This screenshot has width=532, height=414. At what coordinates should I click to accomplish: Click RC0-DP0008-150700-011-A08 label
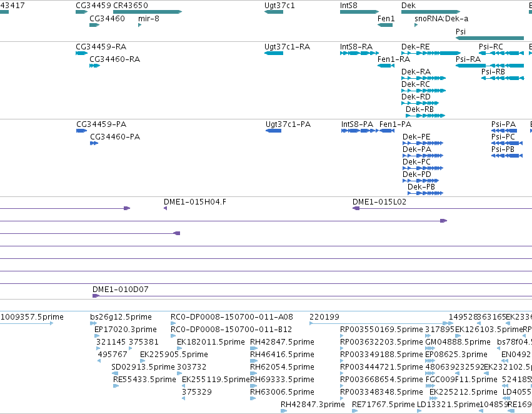pos(232,317)
